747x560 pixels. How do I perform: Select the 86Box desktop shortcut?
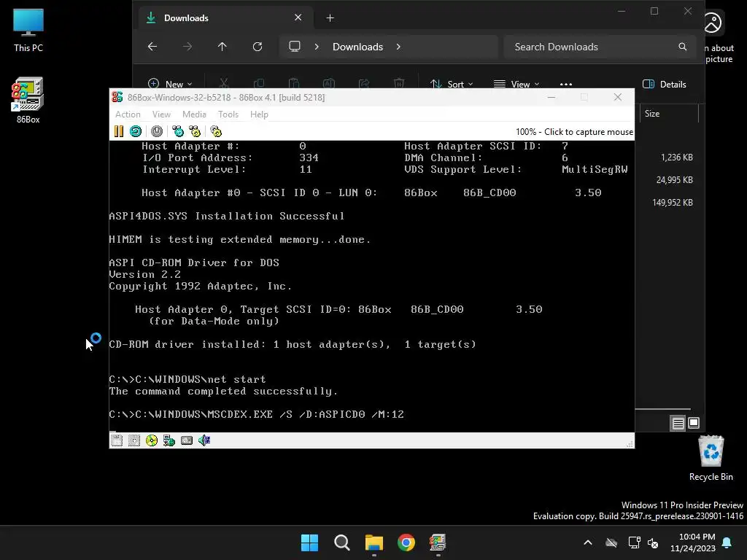(28, 101)
